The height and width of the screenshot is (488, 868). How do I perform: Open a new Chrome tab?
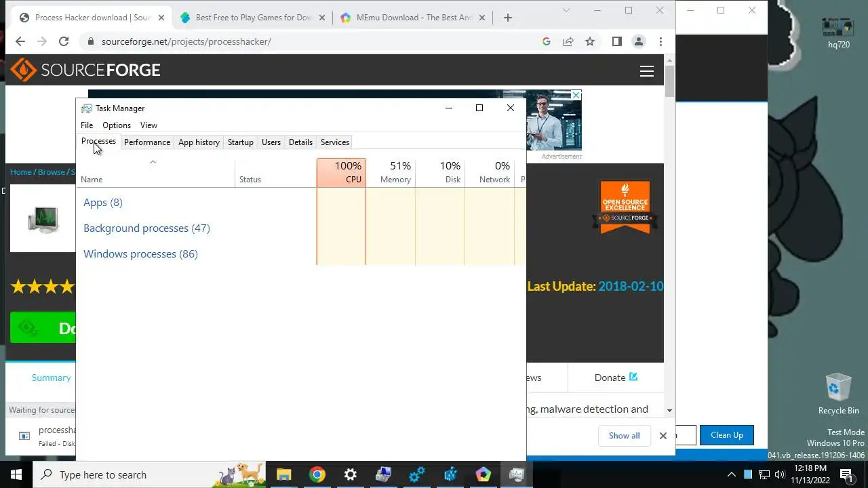click(x=508, y=18)
